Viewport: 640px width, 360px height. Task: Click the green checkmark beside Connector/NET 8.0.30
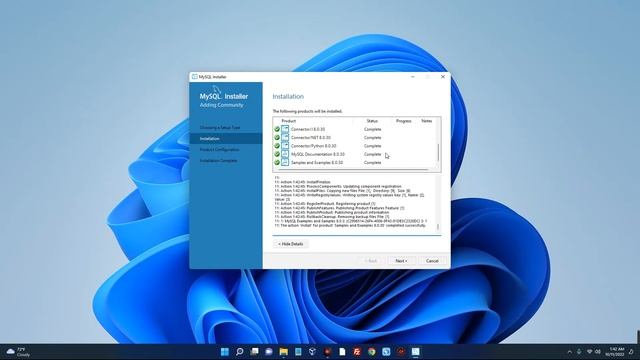(x=277, y=138)
